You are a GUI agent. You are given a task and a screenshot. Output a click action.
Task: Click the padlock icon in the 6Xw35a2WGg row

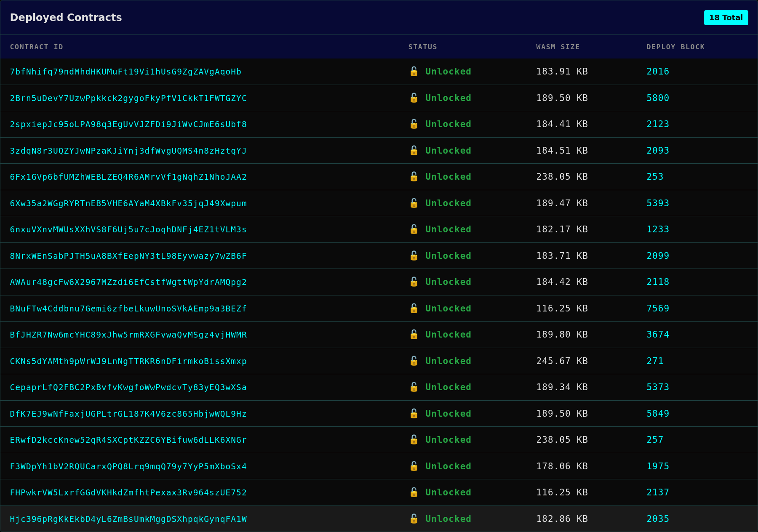[414, 203]
